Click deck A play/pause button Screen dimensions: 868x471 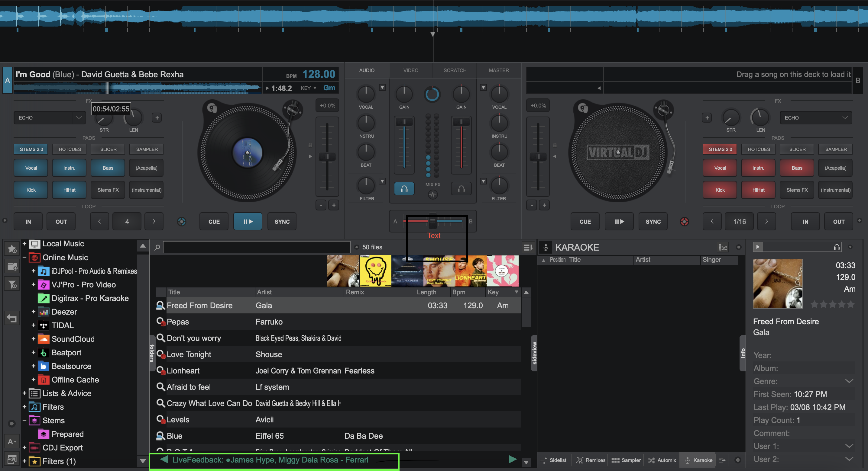[x=248, y=222]
